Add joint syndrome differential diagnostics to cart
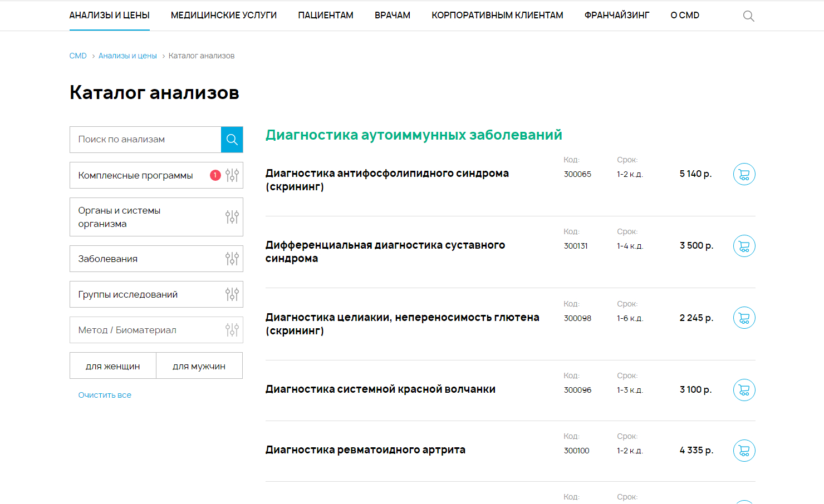824x504 pixels. point(744,246)
